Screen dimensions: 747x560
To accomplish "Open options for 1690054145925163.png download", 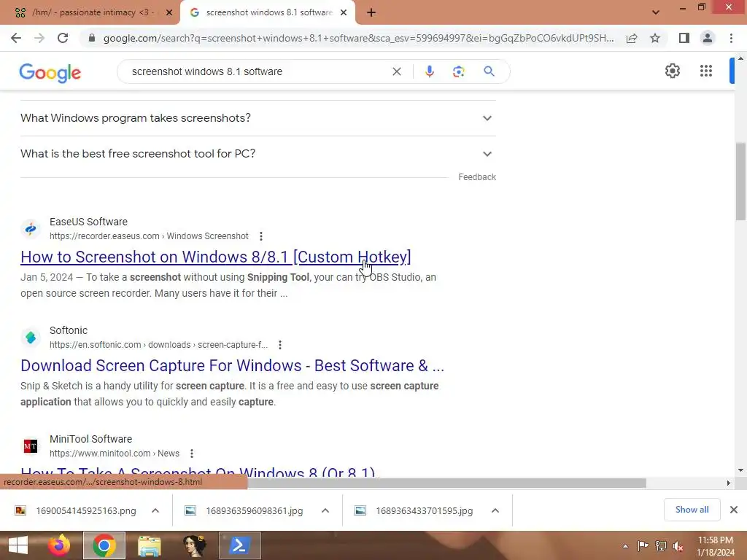I will (155, 510).
